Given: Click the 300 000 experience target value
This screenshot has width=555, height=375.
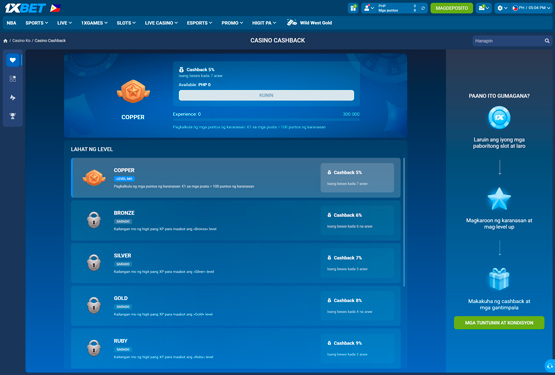Looking at the screenshot, I should click(x=351, y=114).
